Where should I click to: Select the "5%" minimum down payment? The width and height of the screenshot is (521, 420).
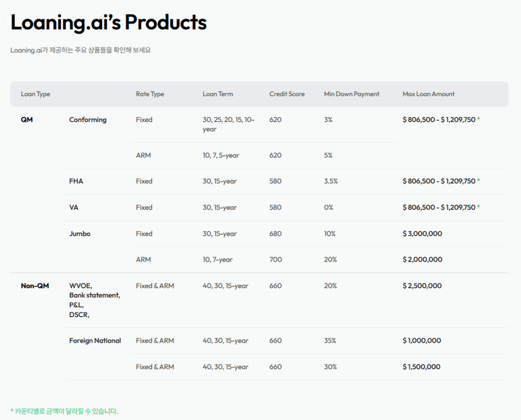pyautogui.click(x=328, y=155)
